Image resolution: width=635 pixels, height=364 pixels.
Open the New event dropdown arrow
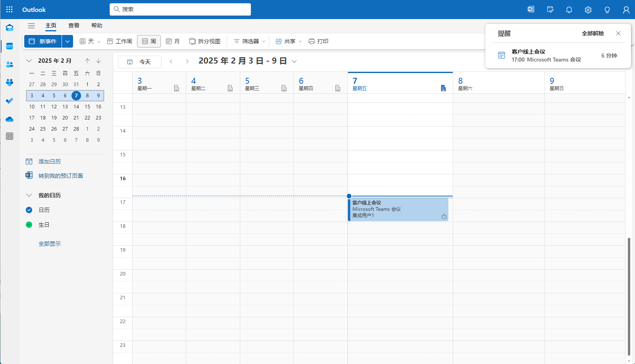click(x=68, y=41)
